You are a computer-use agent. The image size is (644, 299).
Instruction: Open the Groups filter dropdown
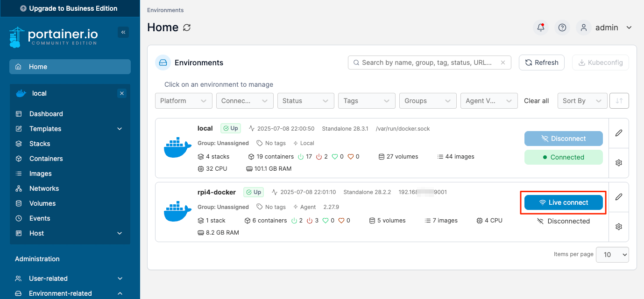[x=428, y=101]
